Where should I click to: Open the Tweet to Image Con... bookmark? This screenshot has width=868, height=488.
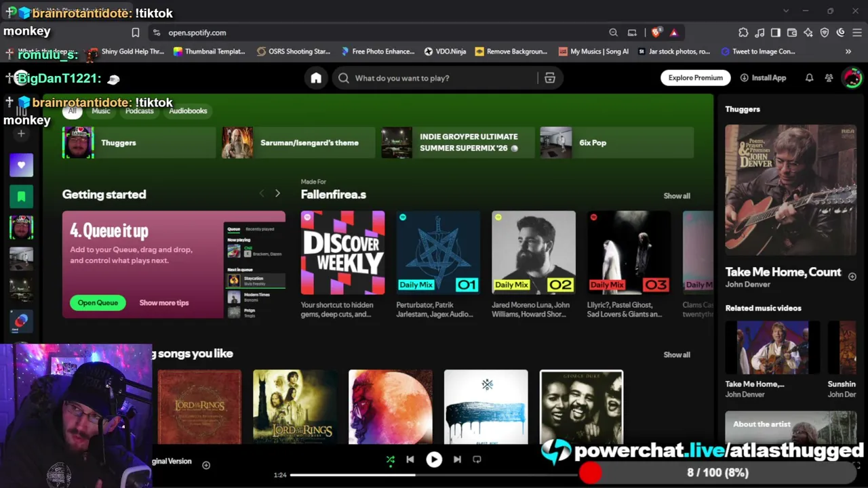pos(758,52)
